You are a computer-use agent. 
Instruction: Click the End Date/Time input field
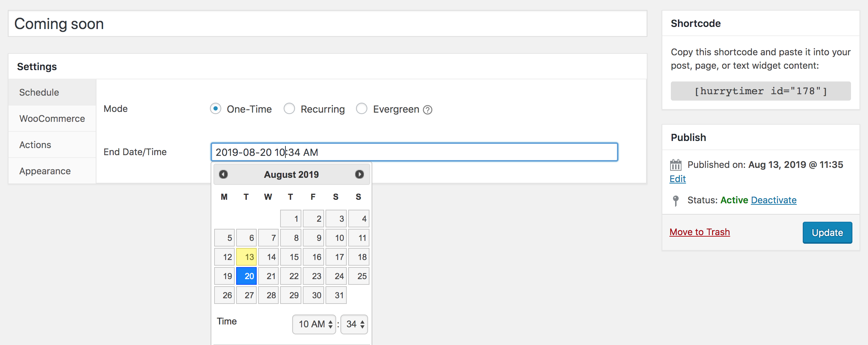pyautogui.click(x=414, y=152)
